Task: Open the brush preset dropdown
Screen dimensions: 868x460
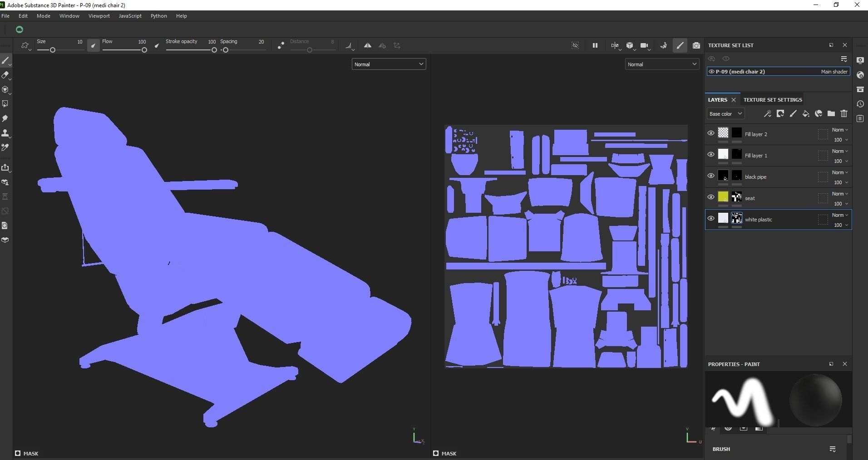Action: tap(25, 45)
